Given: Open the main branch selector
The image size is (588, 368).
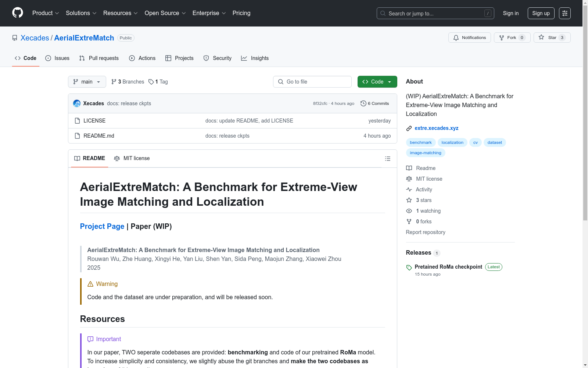Looking at the screenshot, I should pos(87,82).
